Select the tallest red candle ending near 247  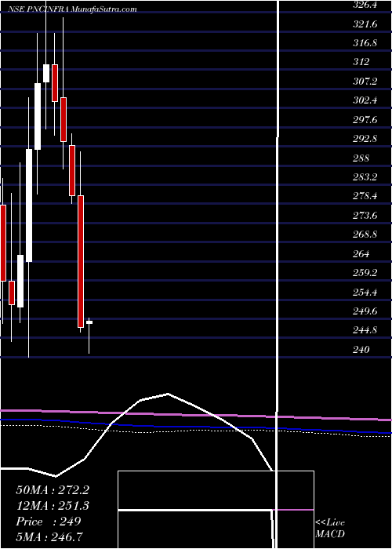click(x=81, y=261)
